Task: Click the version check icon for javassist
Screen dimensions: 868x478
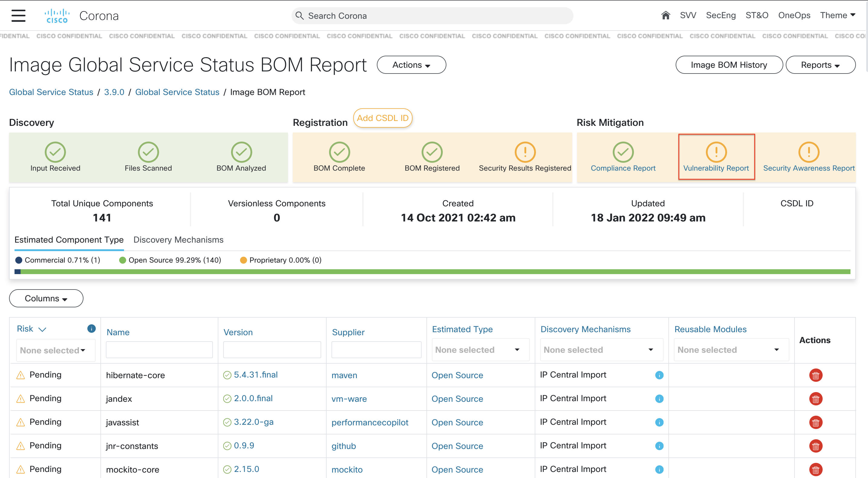Action: click(227, 422)
